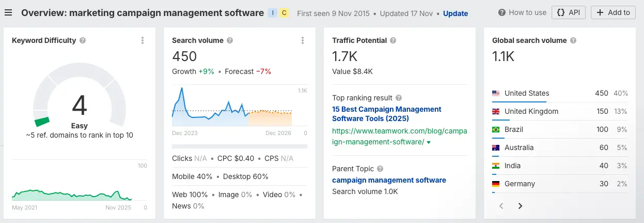Click the Global search volume 1.1K value
Screen dimensions: 644x223
click(504, 56)
